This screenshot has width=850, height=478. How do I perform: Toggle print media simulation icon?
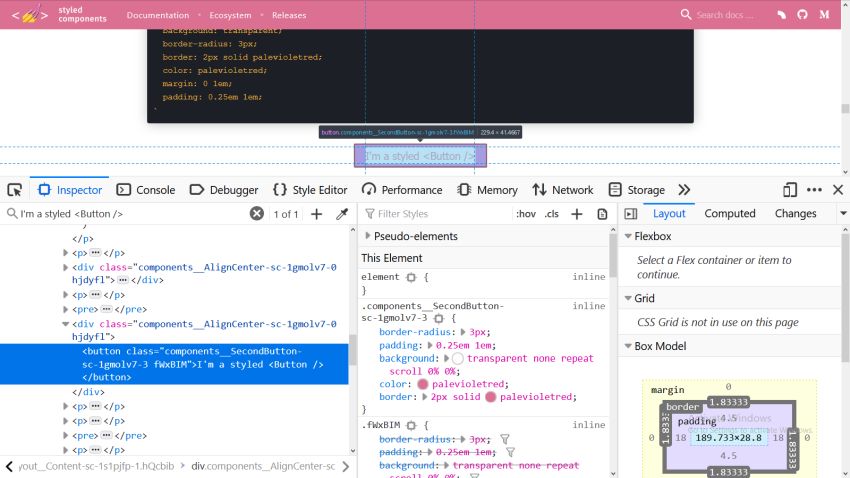coord(602,214)
